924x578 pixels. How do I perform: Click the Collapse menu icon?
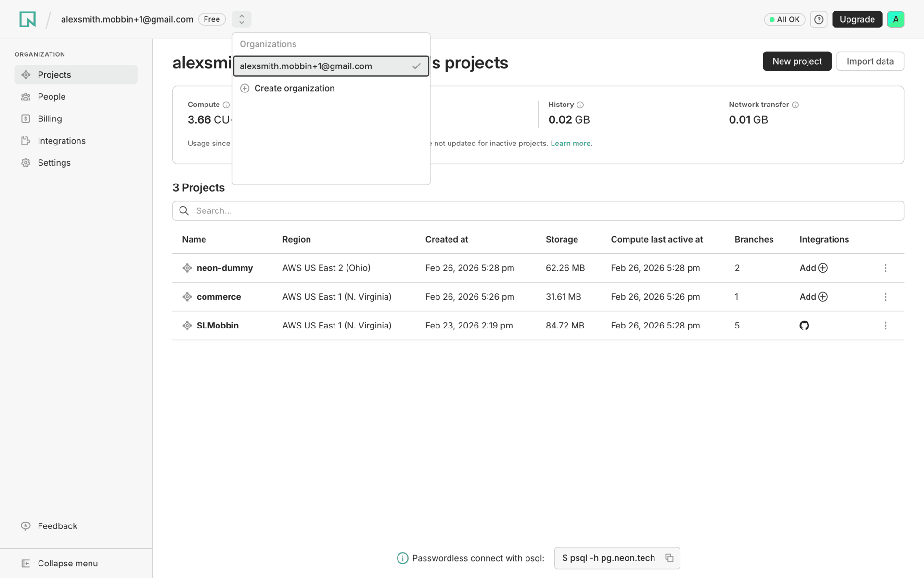click(26, 563)
